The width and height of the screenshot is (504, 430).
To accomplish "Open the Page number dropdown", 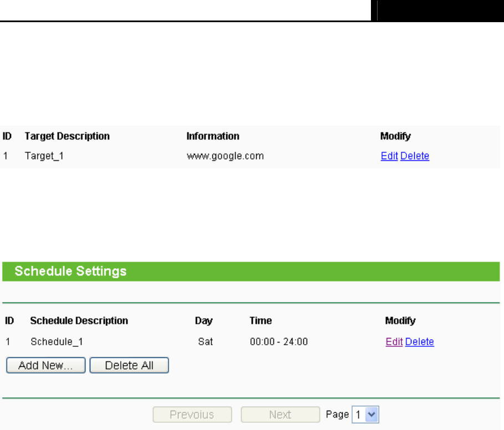I will [x=365, y=414].
